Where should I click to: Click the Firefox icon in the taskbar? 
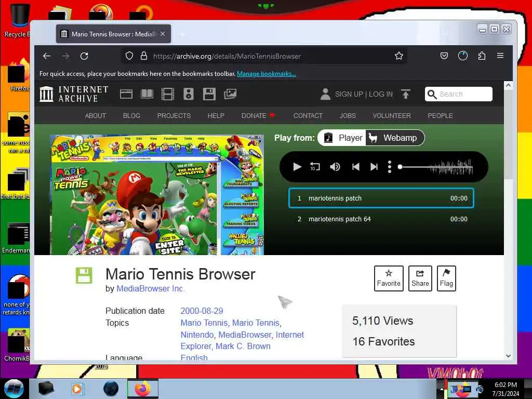coord(143,389)
